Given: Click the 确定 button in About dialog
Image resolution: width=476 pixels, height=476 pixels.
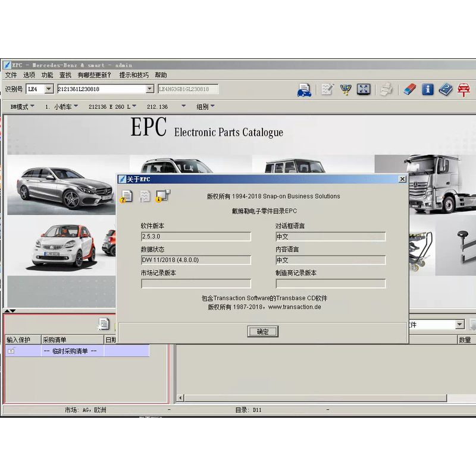Looking at the screenshot, I should pos(262,331).
